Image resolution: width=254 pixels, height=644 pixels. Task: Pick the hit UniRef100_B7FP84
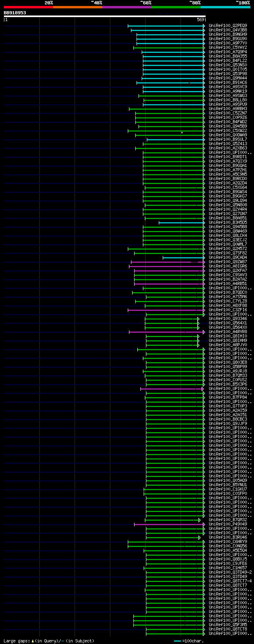click(x=228, y=397)
